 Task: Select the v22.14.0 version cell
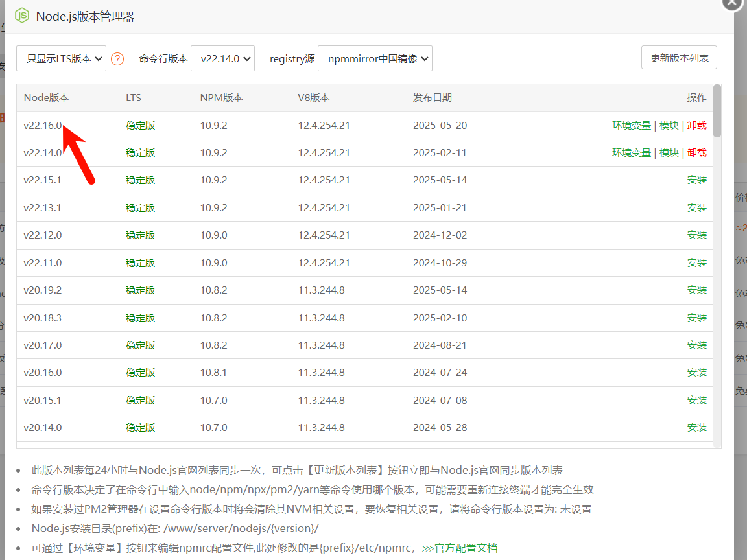click(x=42, y=152)
